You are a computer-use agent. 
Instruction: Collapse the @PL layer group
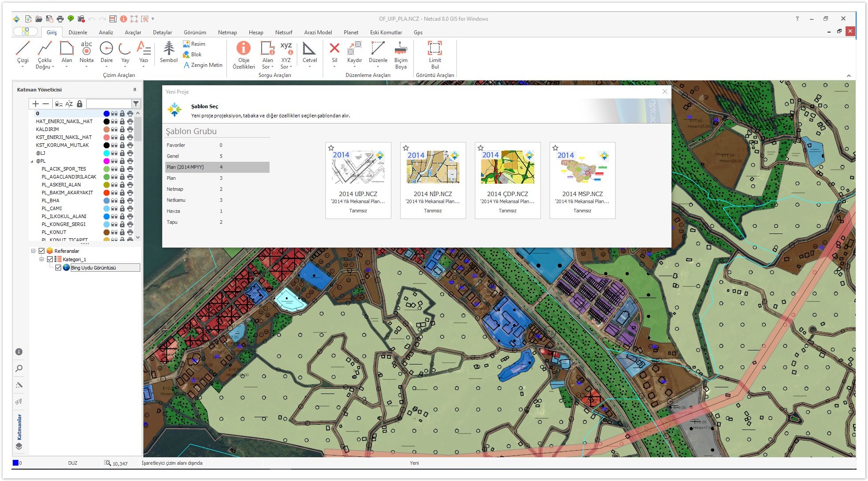[32, 161]
